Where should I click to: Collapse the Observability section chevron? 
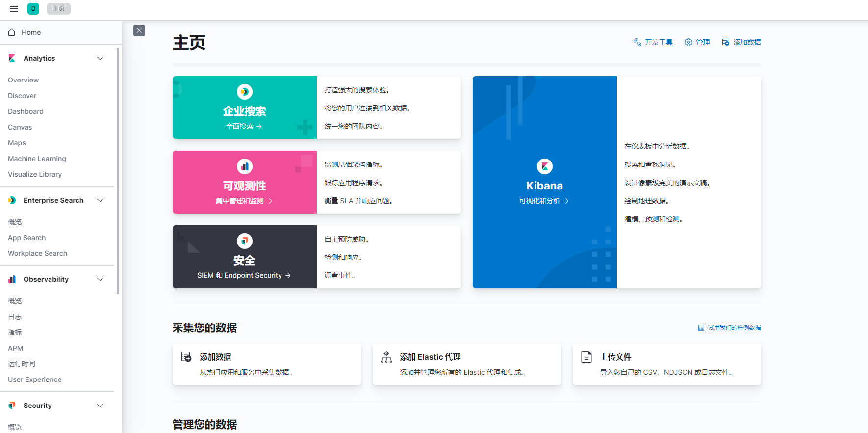(100, 279)
